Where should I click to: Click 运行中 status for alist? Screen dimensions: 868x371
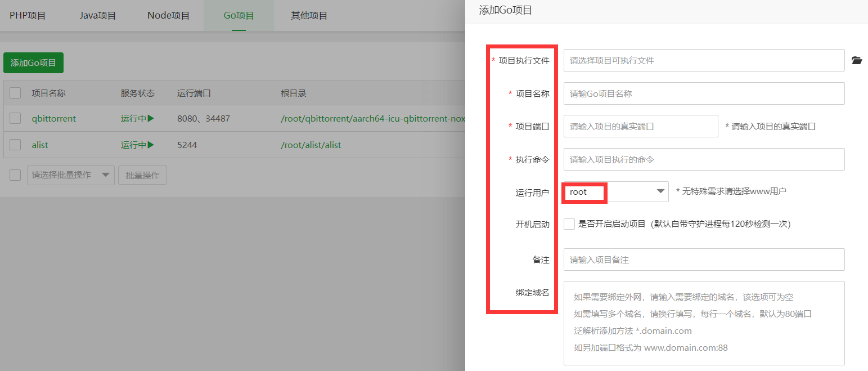(x=137, y=145)
